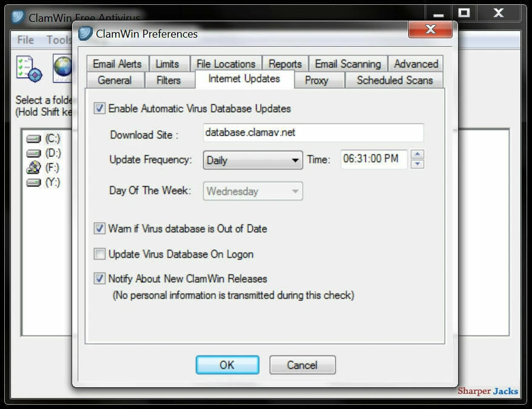This screenshot has height=409, width=532.
Task: Uncheck Warn if Virus database is Out of Date
Action: pos(99,229)
